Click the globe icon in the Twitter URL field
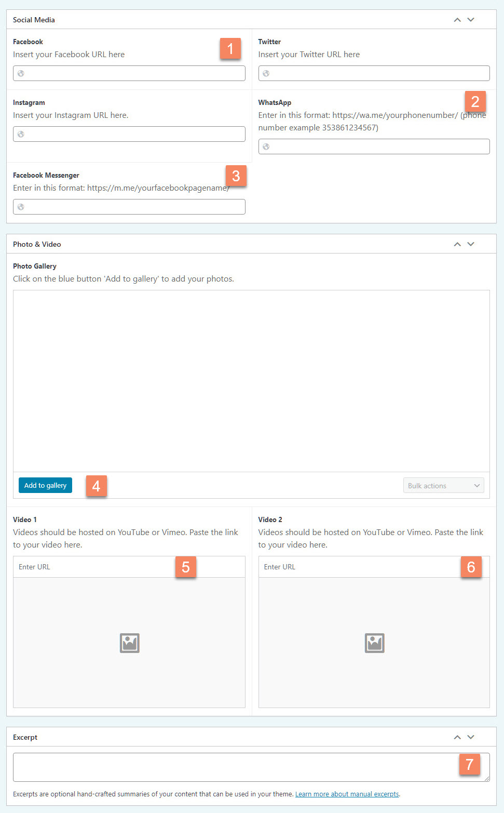Viewport: 504px width, 813px height. 266,73
